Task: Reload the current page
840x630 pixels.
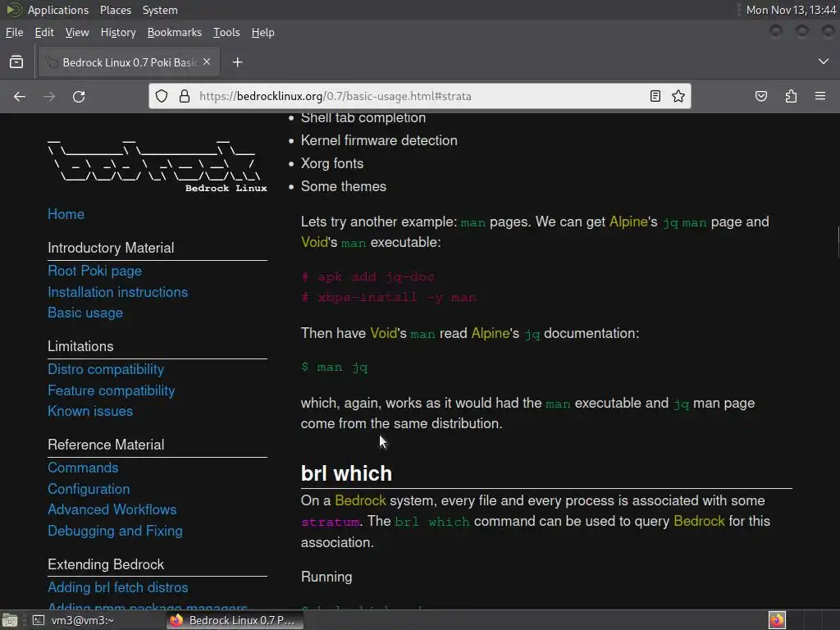Action: coord(79,97)
